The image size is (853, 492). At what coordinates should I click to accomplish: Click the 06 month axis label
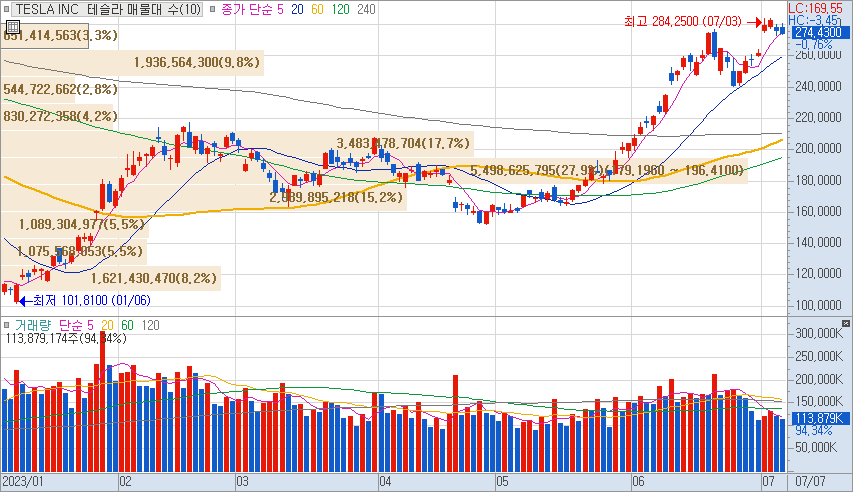pos(638,481)
